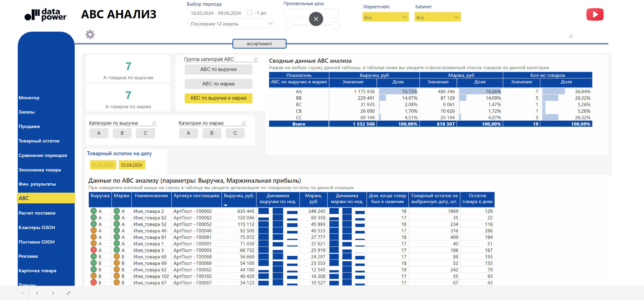Open the bottom bar page list chevron
Image resolution: width=644 pixels, height=300 pixels.
[x=22, y=293]
